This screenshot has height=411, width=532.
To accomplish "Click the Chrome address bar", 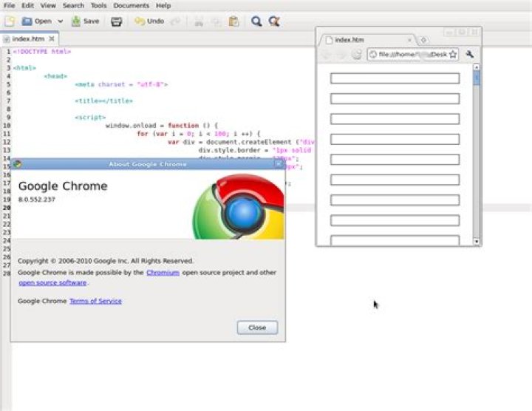I will tap(413, 54).
